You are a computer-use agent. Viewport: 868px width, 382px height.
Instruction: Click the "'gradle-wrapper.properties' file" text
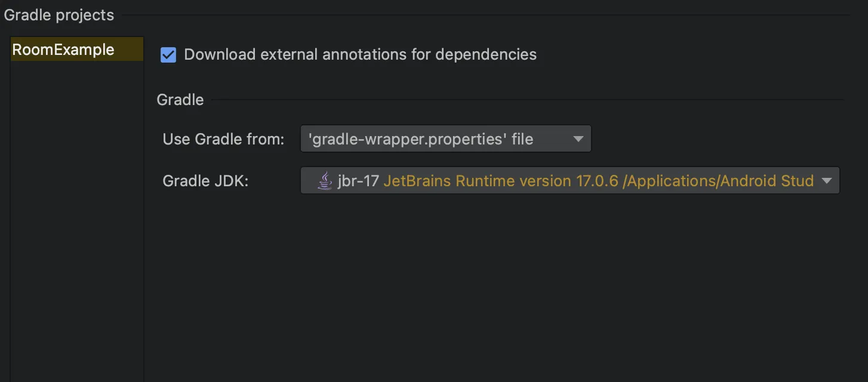click(421, 139)
